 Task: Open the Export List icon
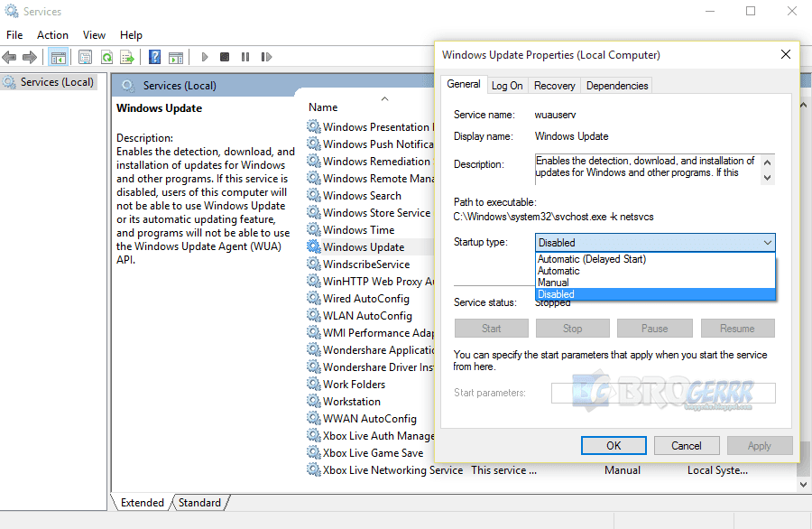[x=127, y=56]
